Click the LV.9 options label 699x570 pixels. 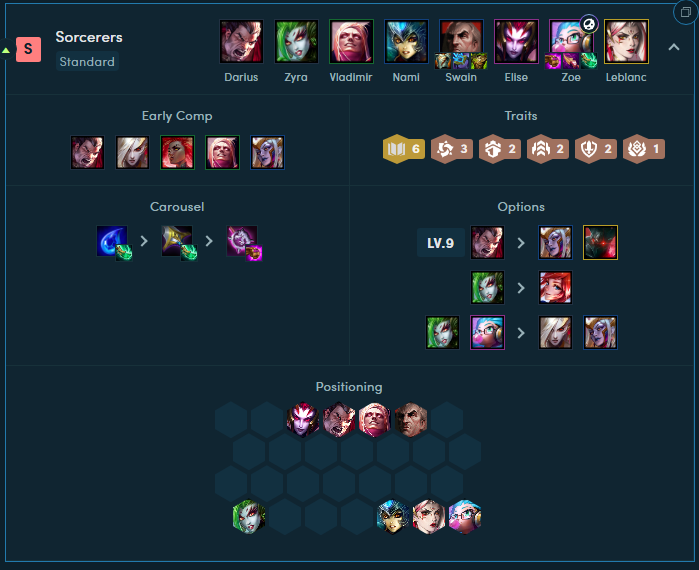point(440,243)
